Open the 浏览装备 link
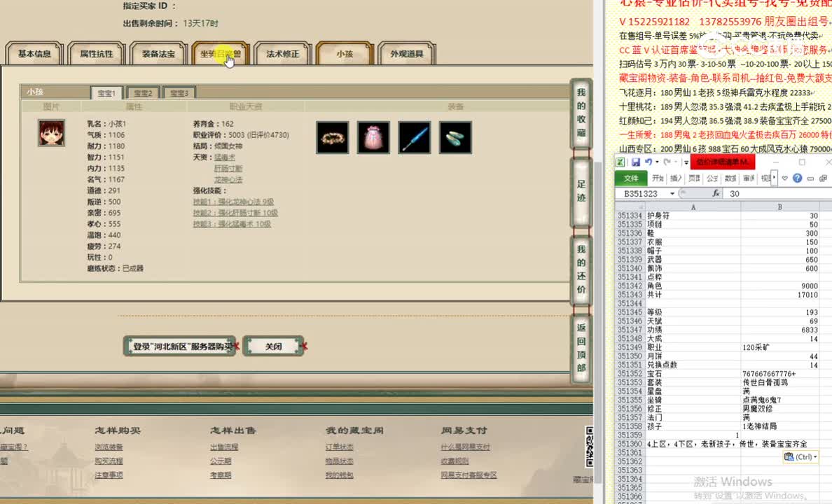The width and height of the screenshot is (832, 504). 110,447
